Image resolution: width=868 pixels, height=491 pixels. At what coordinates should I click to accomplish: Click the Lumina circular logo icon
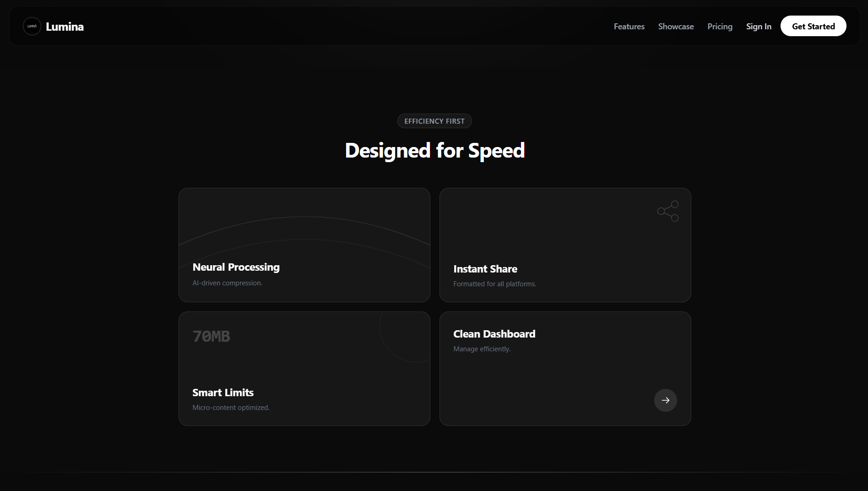coord(32,26)
